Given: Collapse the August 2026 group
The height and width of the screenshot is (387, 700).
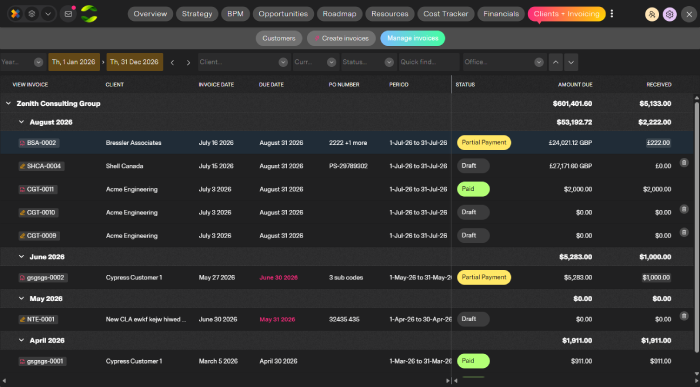Looking at the screenshot, I should 21,122.
